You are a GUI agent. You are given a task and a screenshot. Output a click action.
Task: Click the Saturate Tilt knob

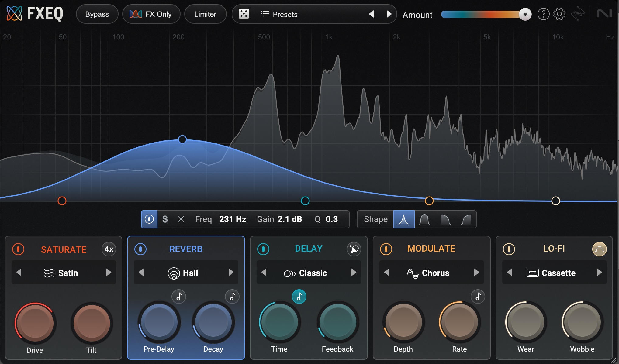point(92,323)
